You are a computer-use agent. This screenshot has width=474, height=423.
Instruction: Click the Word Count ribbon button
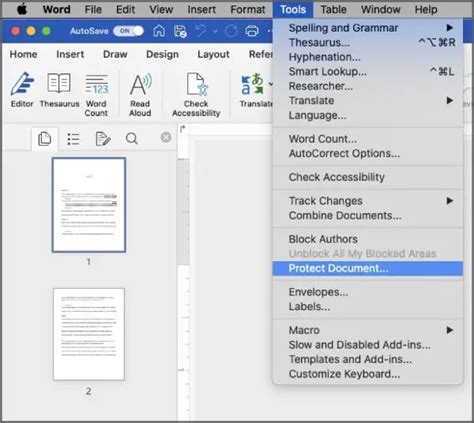point(96,95)
